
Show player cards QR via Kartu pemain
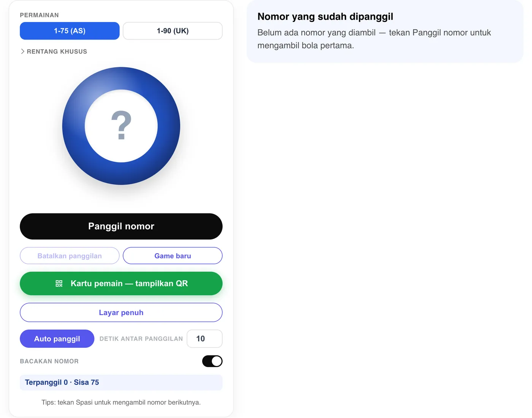[x=121, y=284]
